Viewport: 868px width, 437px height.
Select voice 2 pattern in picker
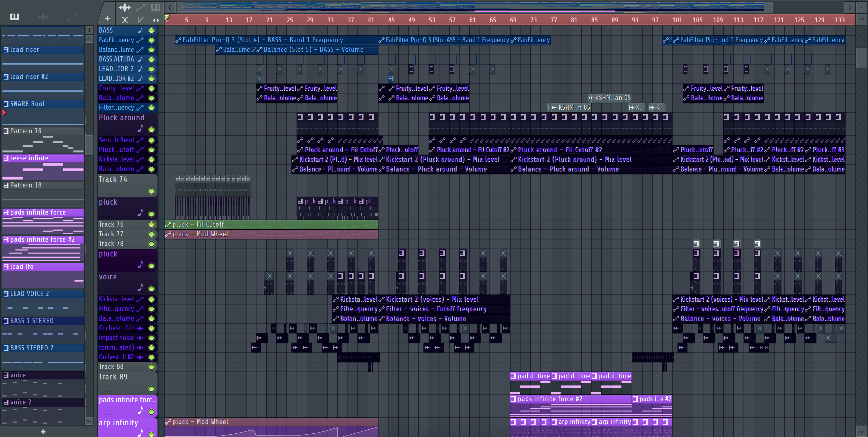tap(43, 402)
